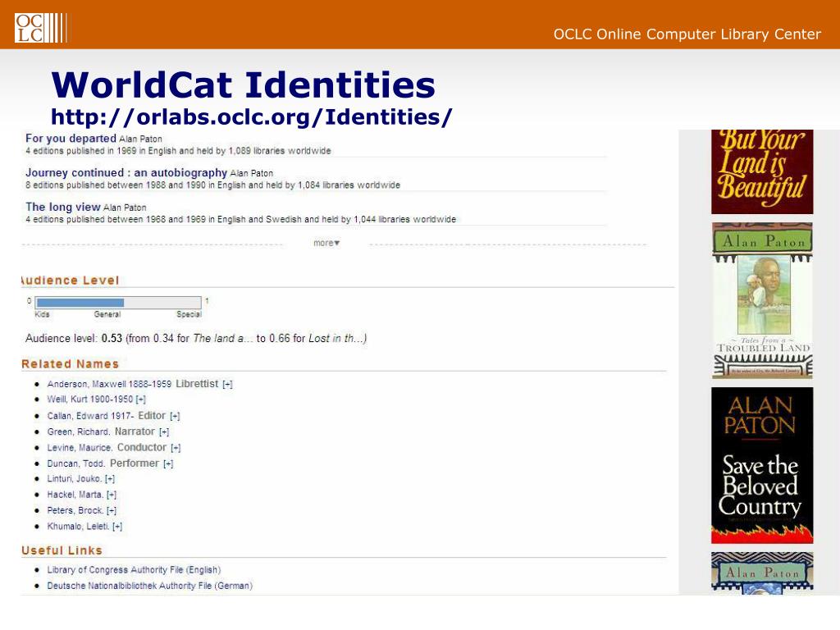Click 'But Your Land is Beautiful' cover
The height and width of the screenshot is (630, 840).
pyautogui.click(x=762, y=171)
